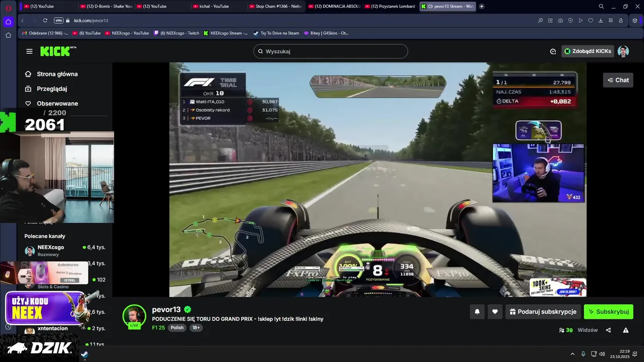Click address bar showing kick.com/pevor13

click(91, 21)
